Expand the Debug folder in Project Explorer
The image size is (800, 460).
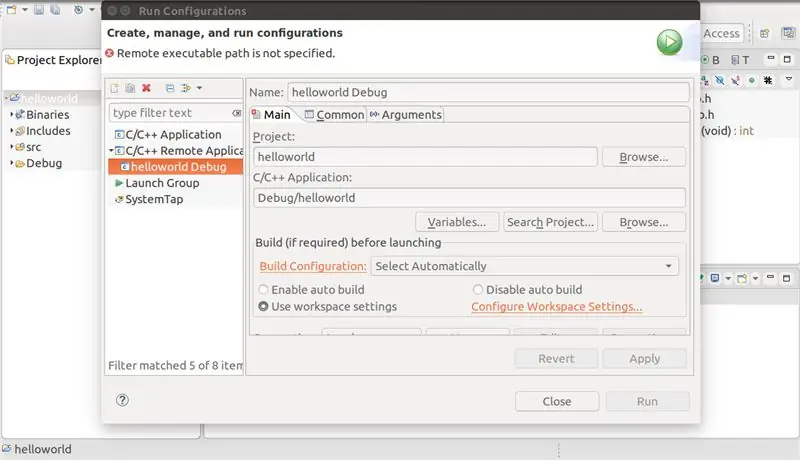(x=11, y=163)
